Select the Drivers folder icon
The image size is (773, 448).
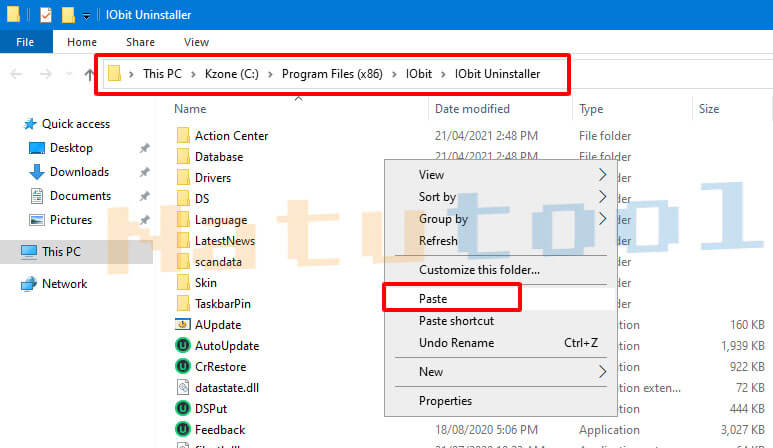pyautogui.click(x=183, y=177)
